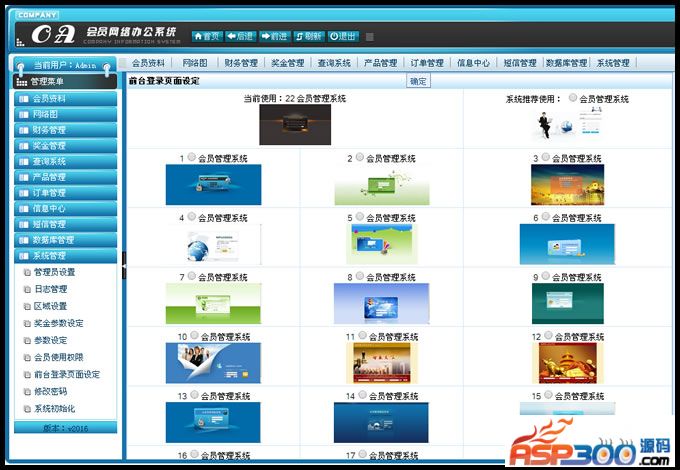680x470 pixels.
Task: Click the golden template 3 thumbnail
Action: click(567, 185)
